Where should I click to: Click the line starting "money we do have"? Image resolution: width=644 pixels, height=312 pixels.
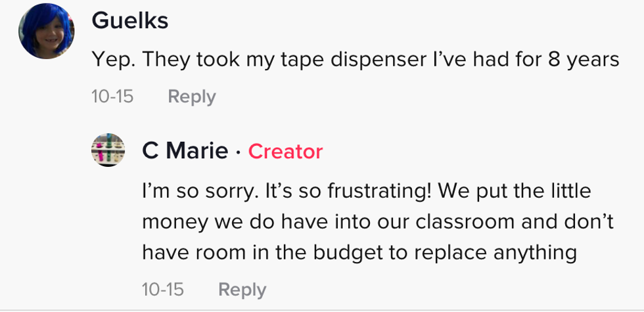point(377,221)
